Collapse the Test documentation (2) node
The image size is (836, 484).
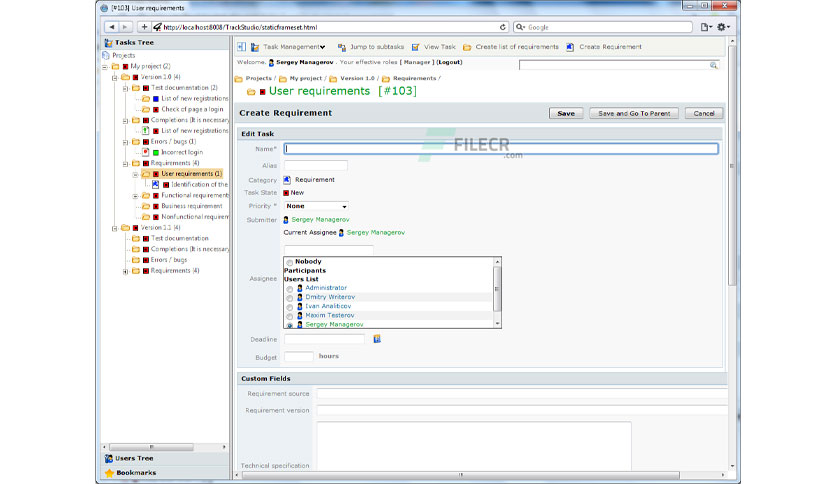[125, 88]
